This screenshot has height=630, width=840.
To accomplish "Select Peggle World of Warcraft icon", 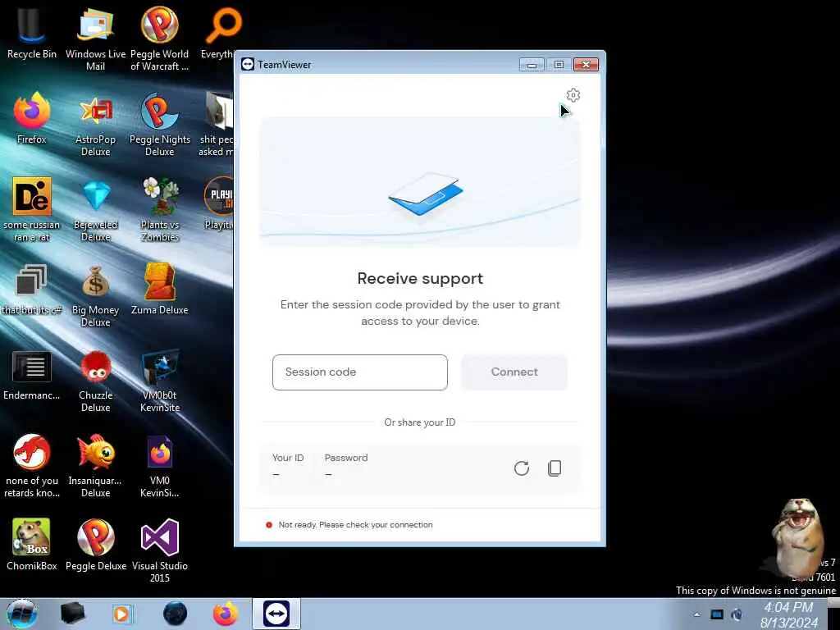I will click(160, 39).
